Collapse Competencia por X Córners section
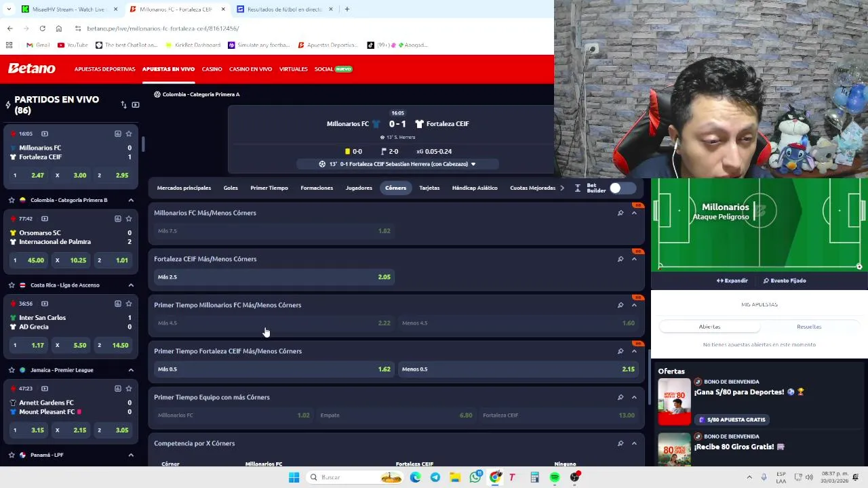The image size is (868, 488). click(x=634, y=443)
